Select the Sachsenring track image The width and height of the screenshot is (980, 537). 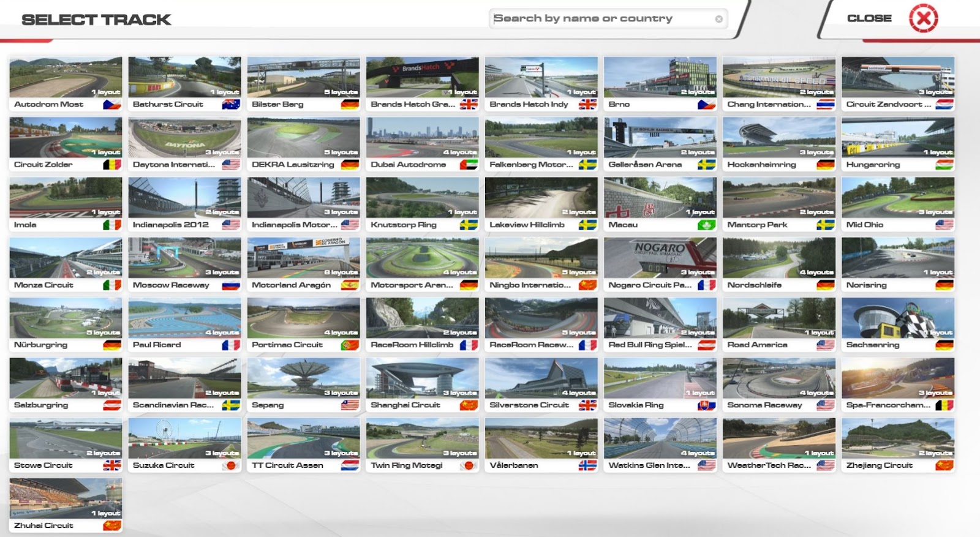click(x=898, y=317)
